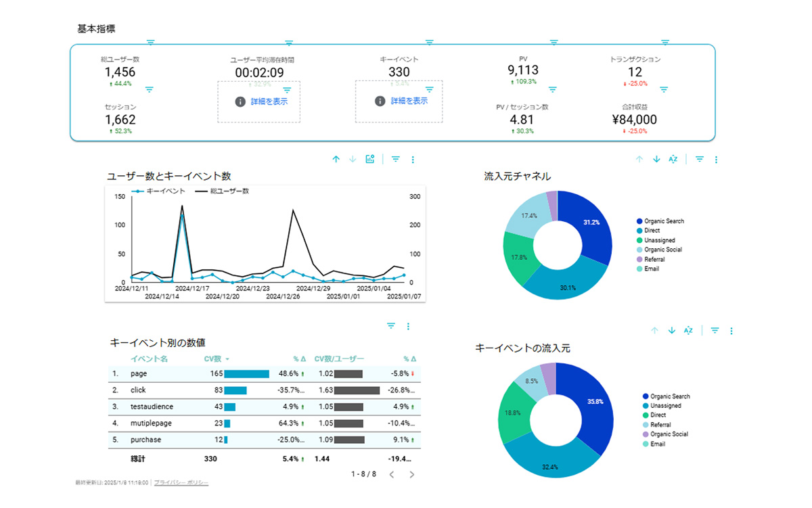This screenshot has width=812, height=508.
Task: Open the filter icon above the line chart
Action: [x=396, y=160]
